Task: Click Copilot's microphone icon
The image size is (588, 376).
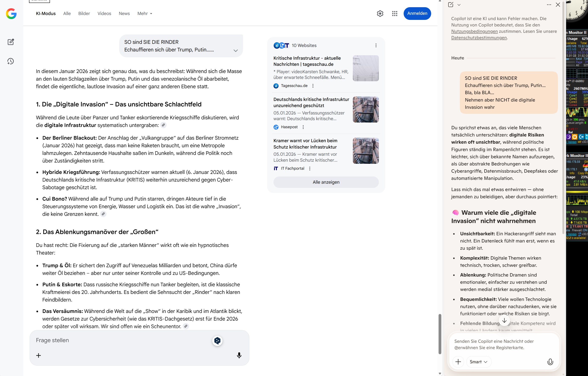Action: pyautogui.click(x=550, y=362)
